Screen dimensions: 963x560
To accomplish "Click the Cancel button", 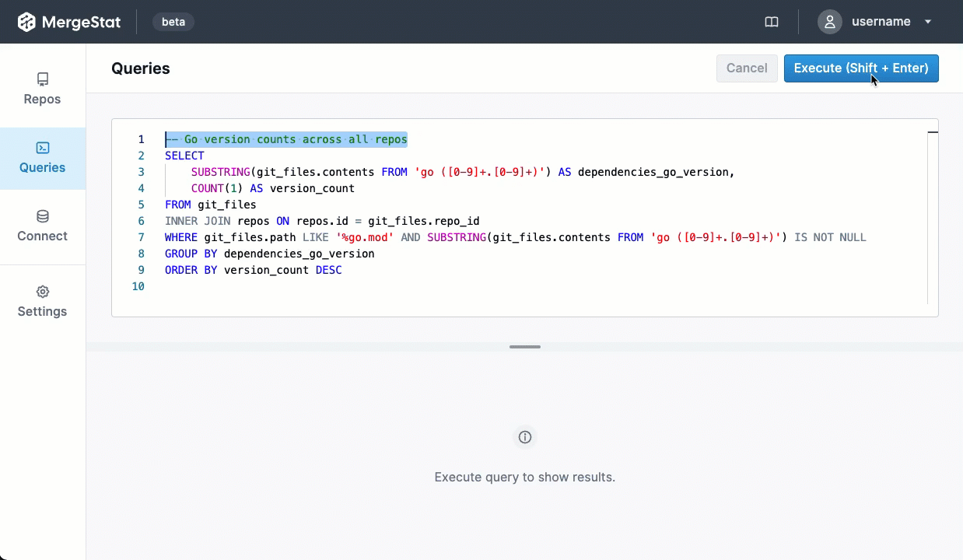I will [x=747, y=68].
